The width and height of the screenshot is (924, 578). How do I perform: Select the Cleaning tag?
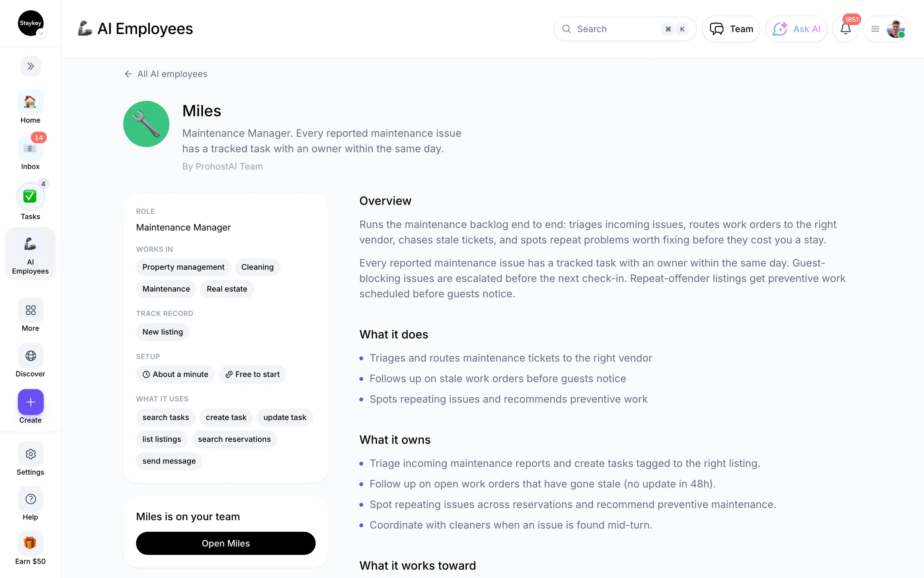[x=258, y=267]
